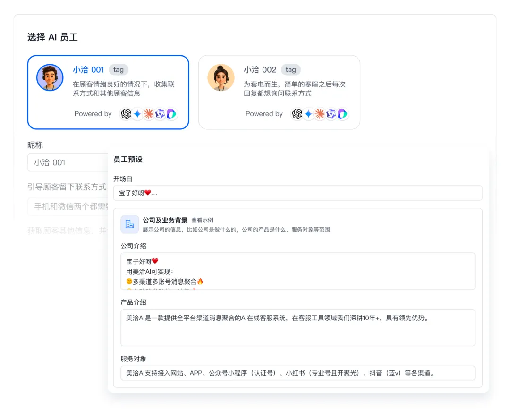
Task: Click the OpenAI logo on 小洽 001 card
Action: (126, 114)
